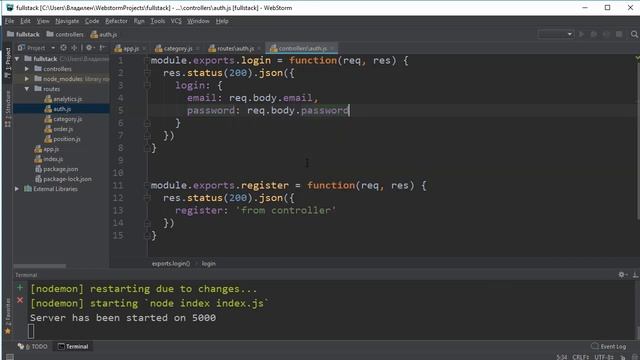
Task: Expand External Libraries node
Action: (x=17, y=189)
